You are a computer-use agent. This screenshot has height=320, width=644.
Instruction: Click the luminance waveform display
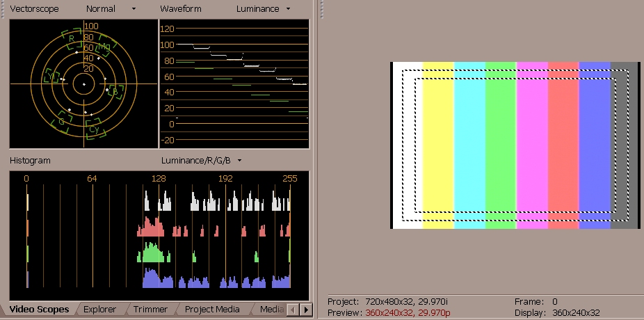click(234, 83)
